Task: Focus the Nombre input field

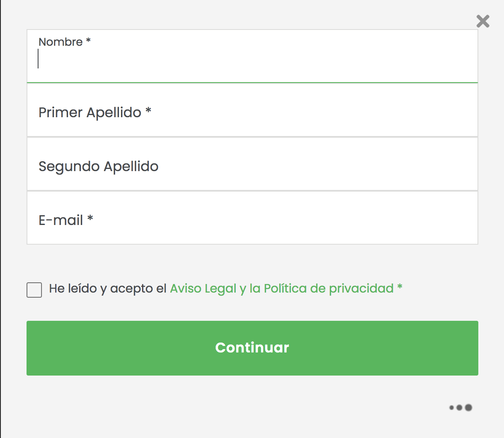Action: pyautogui.click(x=252, y=60)
